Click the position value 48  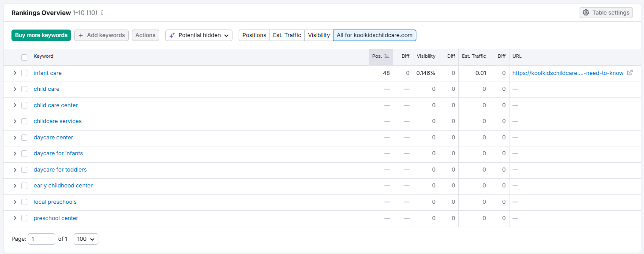pos(386,73)
